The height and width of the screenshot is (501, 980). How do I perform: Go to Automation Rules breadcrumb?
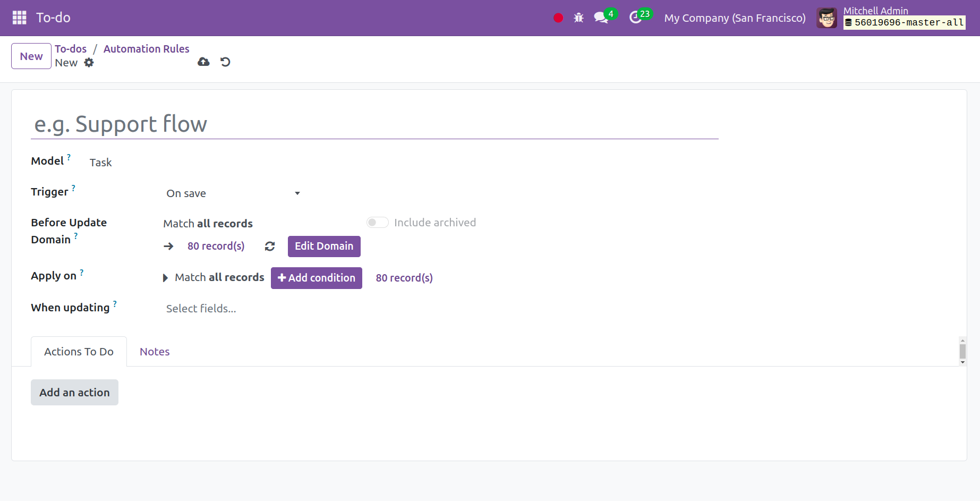[146, 49]
